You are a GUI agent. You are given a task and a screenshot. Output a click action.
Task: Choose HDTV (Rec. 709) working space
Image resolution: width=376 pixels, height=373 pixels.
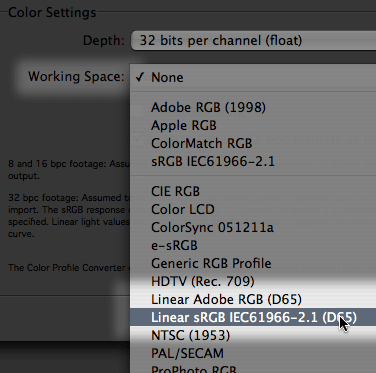253,281
